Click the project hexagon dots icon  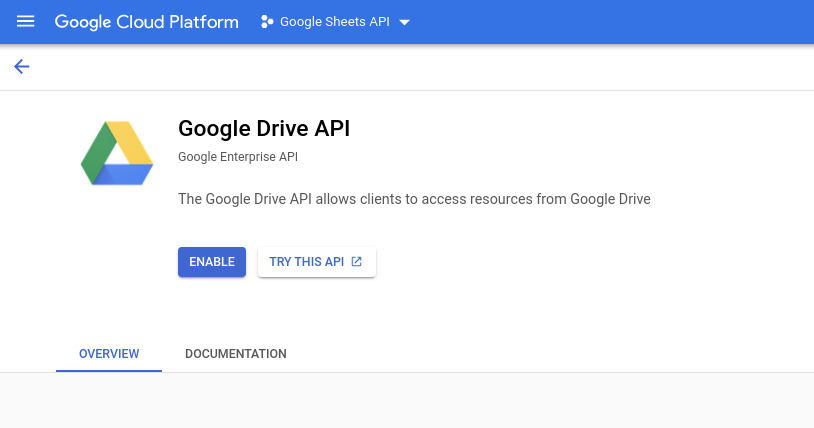coord(267,22)
